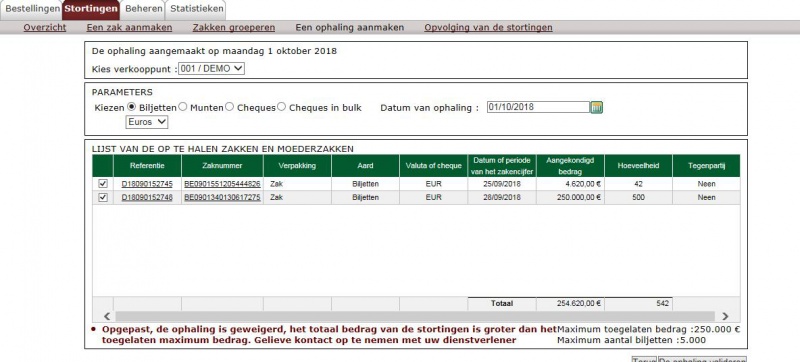
Task: Open Een zak aanmaken submenu
Action: pyautogui.click(x=129, y=28)
